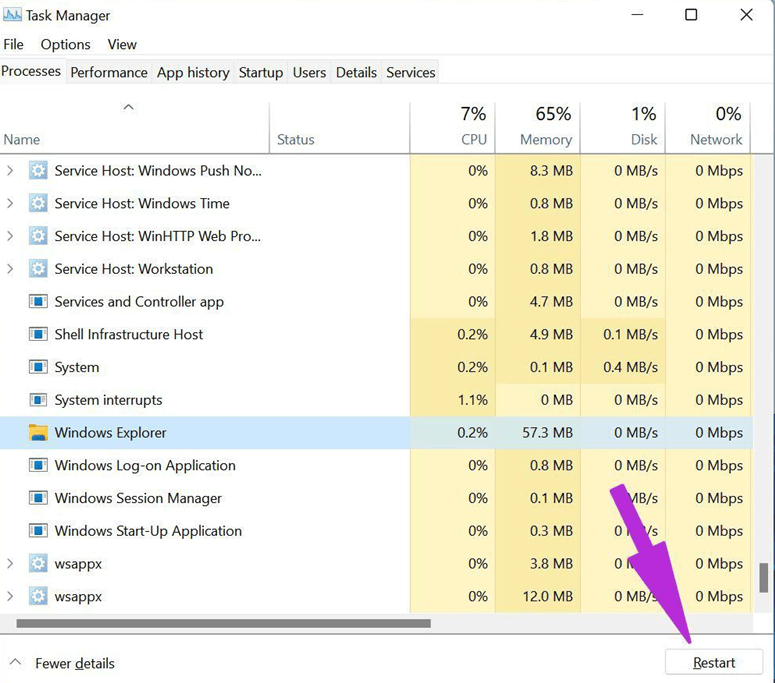The image size is (775, 683).
Task: Click the vertical scrollbar thumb
Action: pyautogui.click(x=764, y=577)
